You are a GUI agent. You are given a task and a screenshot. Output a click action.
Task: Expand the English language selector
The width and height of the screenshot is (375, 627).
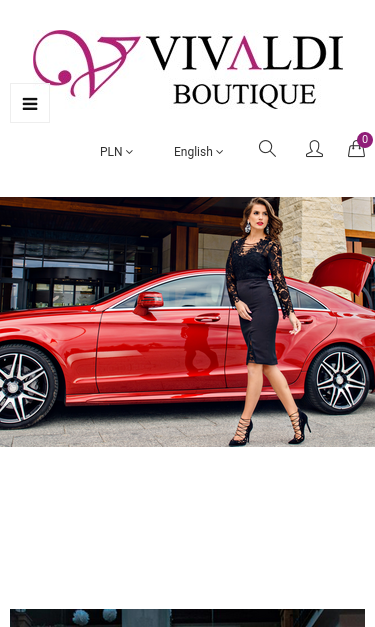coord(198,152)
